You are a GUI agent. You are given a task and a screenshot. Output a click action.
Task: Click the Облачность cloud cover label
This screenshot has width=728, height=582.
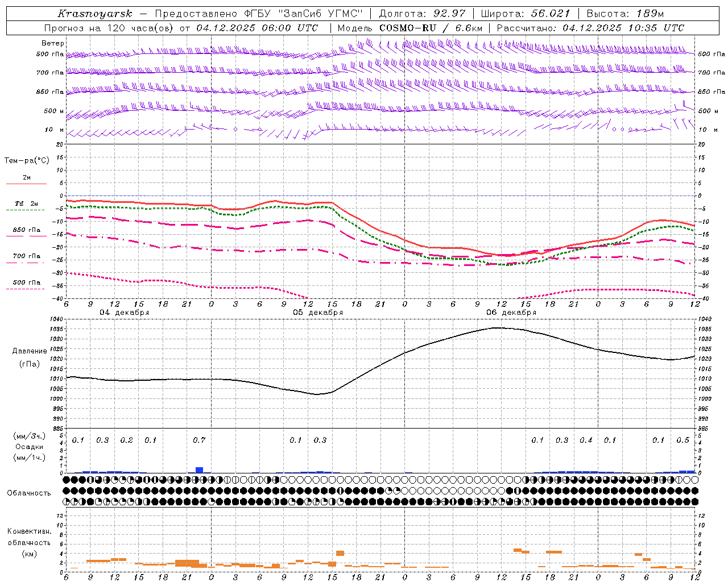(x=29, y=493)
